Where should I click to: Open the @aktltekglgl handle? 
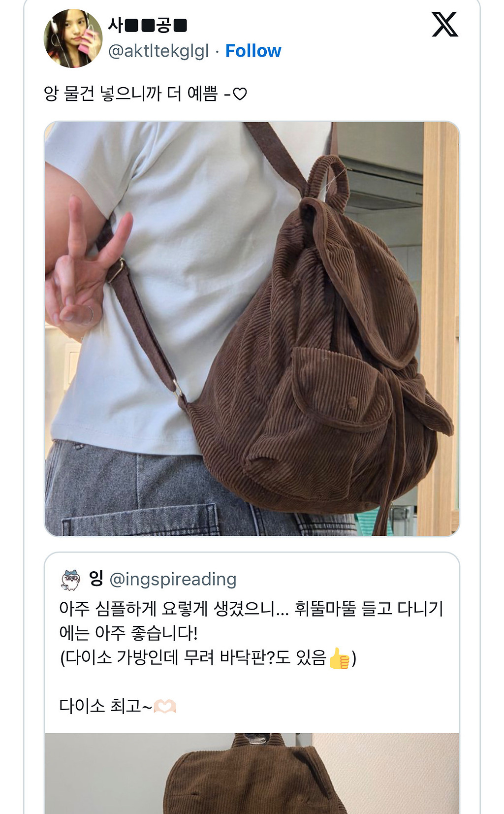coord(158,51)
